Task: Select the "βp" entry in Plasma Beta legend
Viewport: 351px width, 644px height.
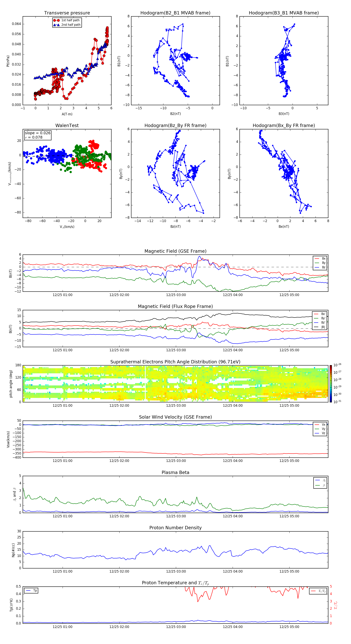Action: pyautogui.click(x=320, y=480)
